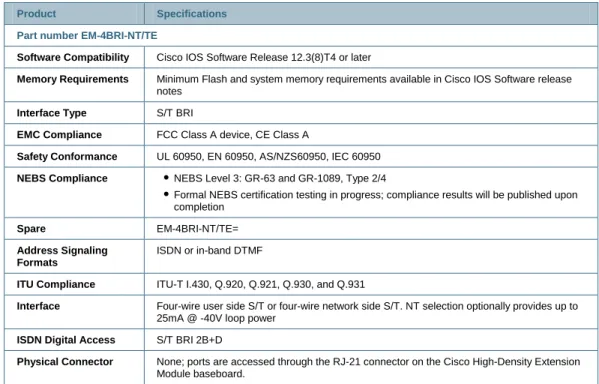Select the Spare row label
The height and width of the screenshot is (384, 599).
click(31, 228)
